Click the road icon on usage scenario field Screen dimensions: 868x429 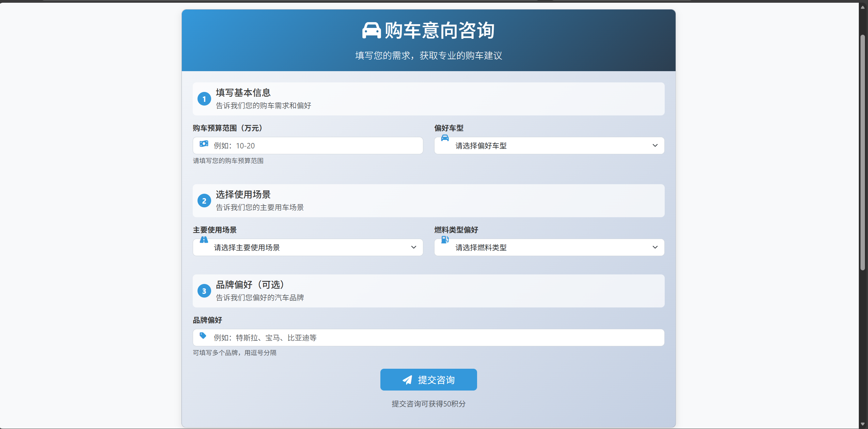204,240
